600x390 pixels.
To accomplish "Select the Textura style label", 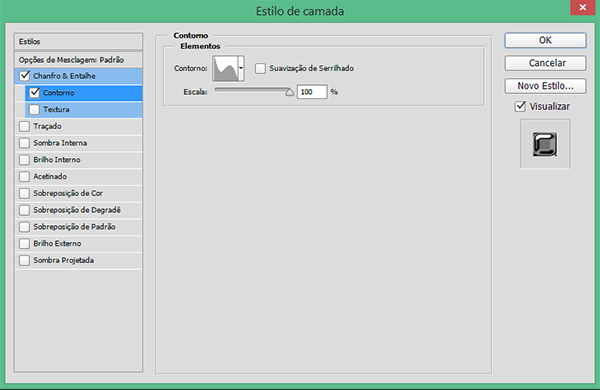I will click(x=56, y=109).
